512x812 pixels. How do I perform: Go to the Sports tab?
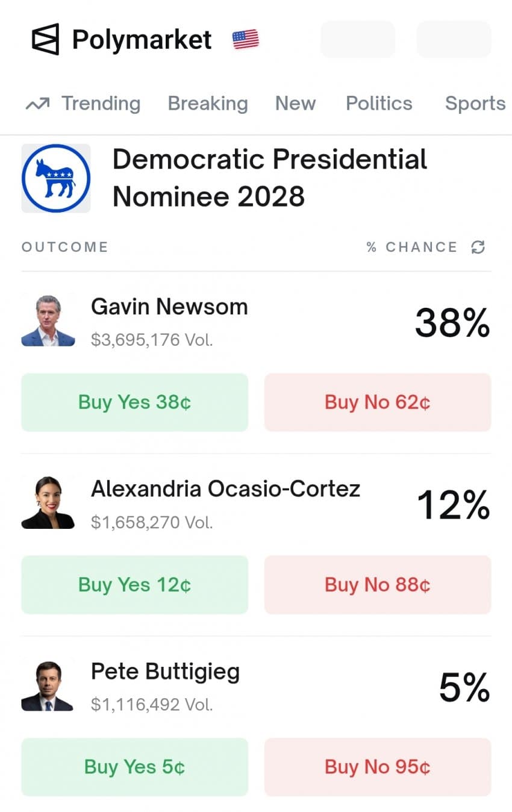coord(475,104)
